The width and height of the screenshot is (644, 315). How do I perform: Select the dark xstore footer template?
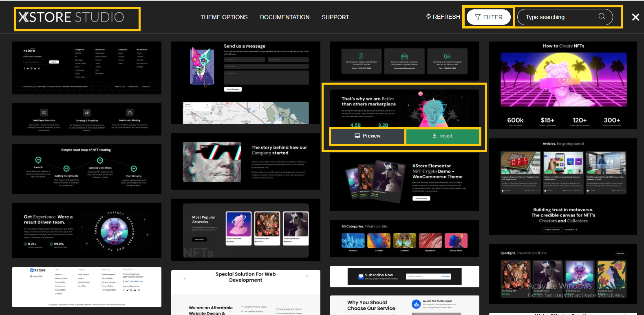87,68
